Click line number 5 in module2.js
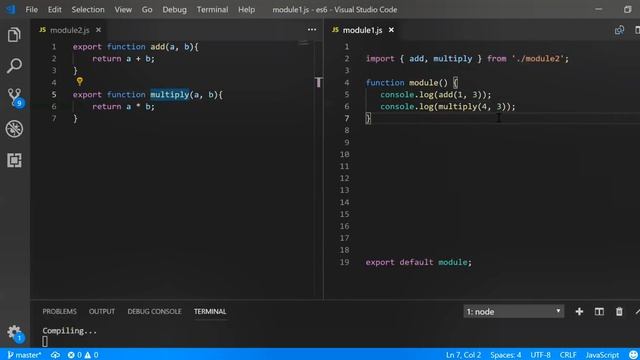Screen dimensions: 640x360 [53, 95]
